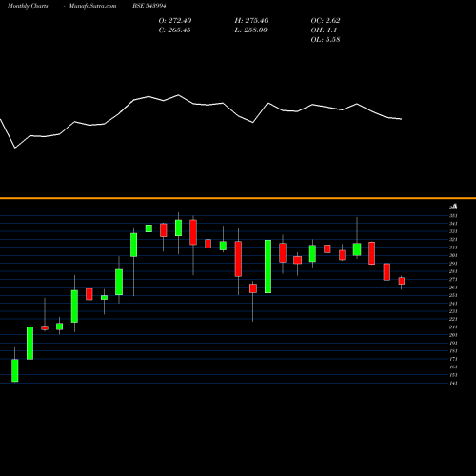Click the 351 price axis label
The image size is (476, 476).
click(x=453, y=216)
